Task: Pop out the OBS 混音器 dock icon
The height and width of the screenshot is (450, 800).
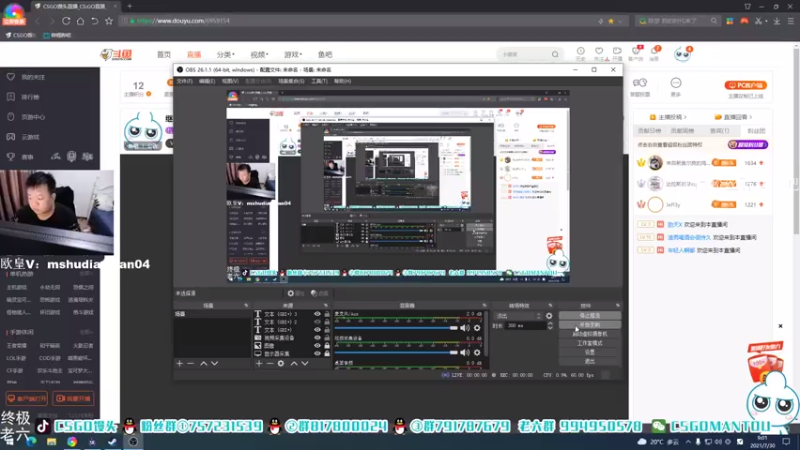Action: [484, 306]
